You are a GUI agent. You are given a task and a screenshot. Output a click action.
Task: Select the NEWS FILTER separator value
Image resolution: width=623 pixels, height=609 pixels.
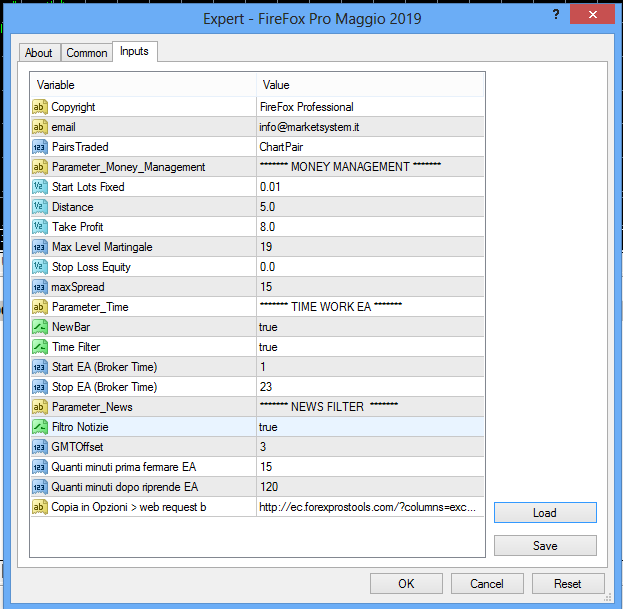tap(370, 407)
